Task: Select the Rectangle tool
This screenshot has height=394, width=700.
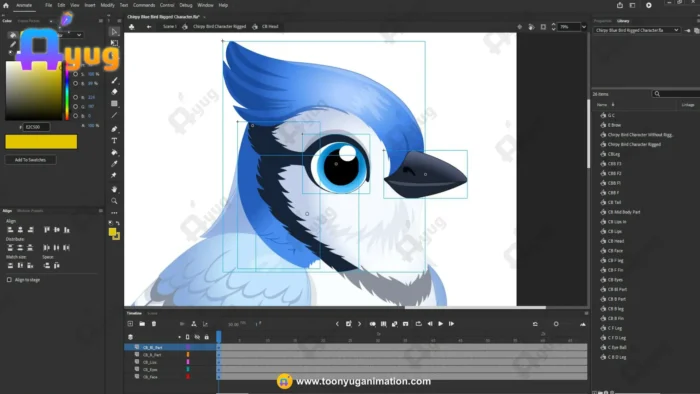Action: (x=114, y=104)
